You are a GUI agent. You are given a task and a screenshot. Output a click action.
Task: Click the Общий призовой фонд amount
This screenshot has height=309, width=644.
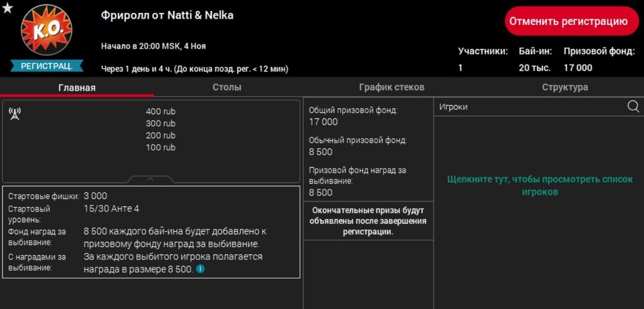pos(323,122)
